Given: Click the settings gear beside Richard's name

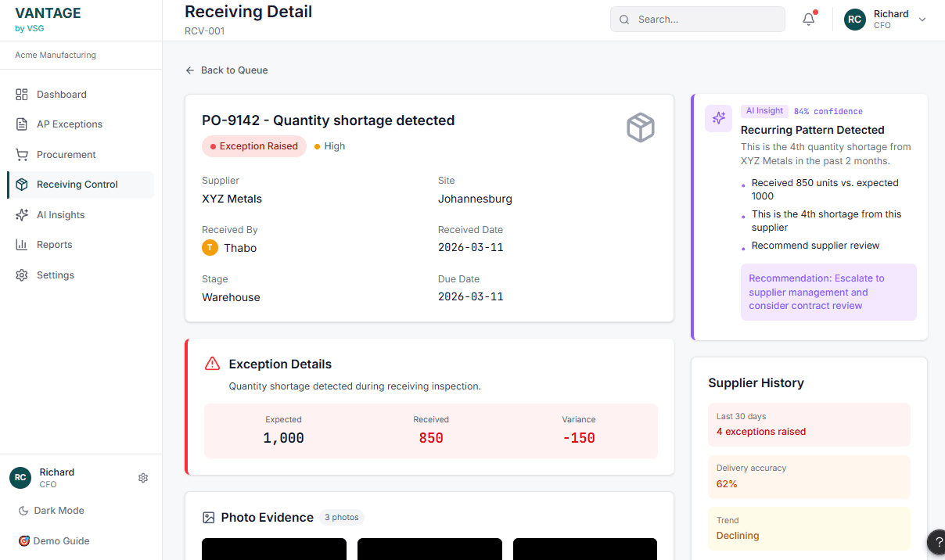Looking at the screenshot, I should pyautogui.click(x=143, y=477).
